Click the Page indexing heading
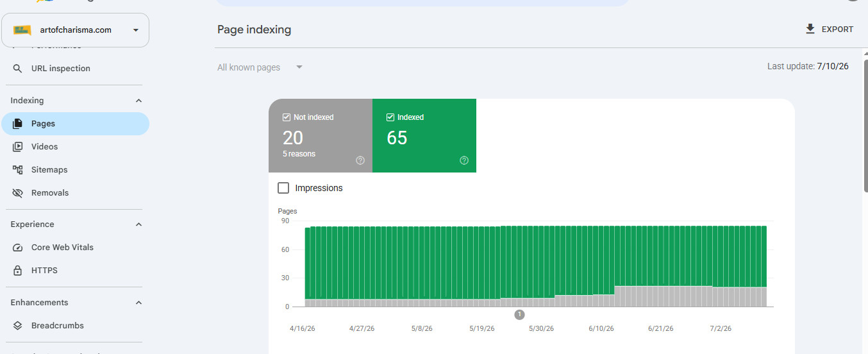This screenshot has height=354, width=868. coord(254,29)
